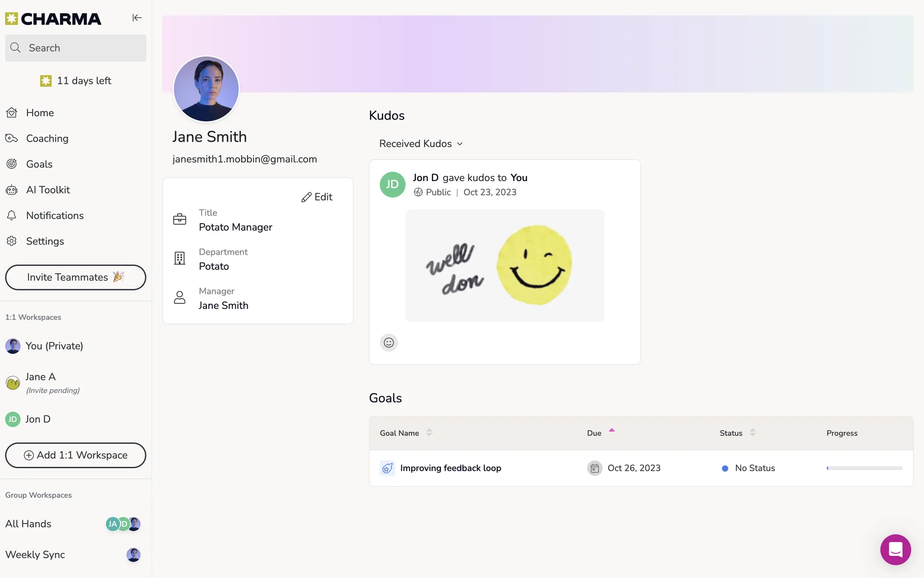Click the goal progress bar
This screenshot has height=578, width=924.
coord(864,468)
